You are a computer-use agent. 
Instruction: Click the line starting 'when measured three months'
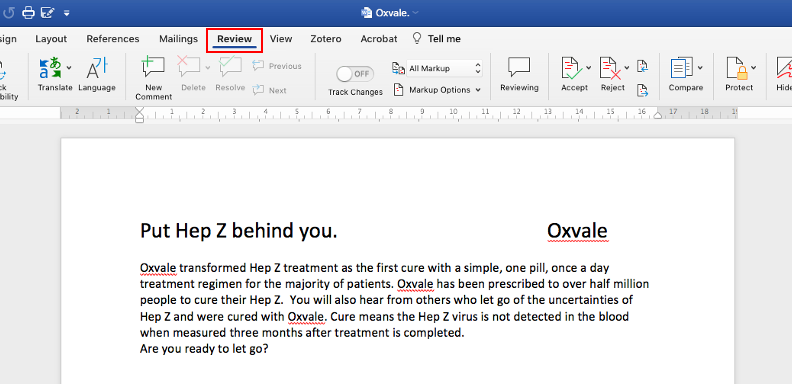point(302,333)
